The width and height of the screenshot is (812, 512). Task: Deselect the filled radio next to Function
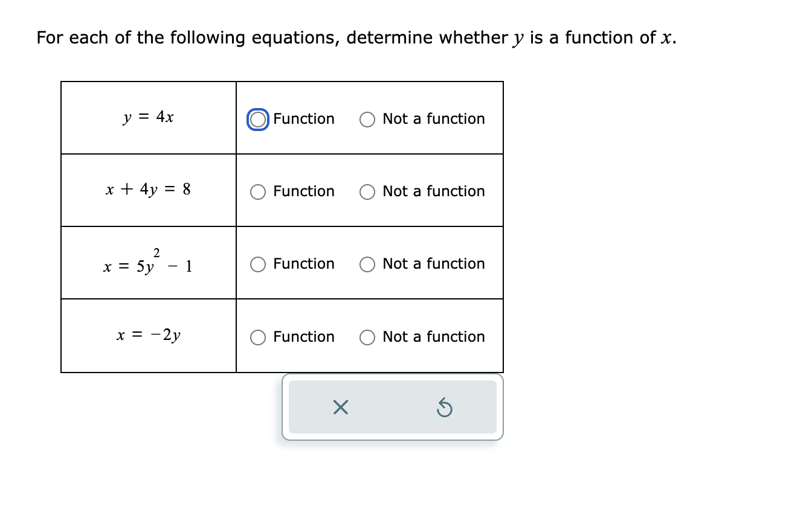click(x=258, y=119)
